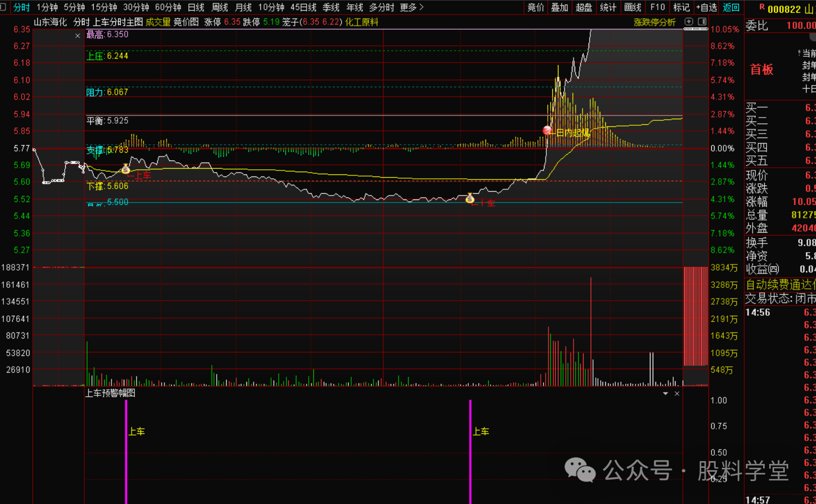Screen dimensions: 816x504
Task: Click the 叠加 overlay button
Action: tap(559, 7)
